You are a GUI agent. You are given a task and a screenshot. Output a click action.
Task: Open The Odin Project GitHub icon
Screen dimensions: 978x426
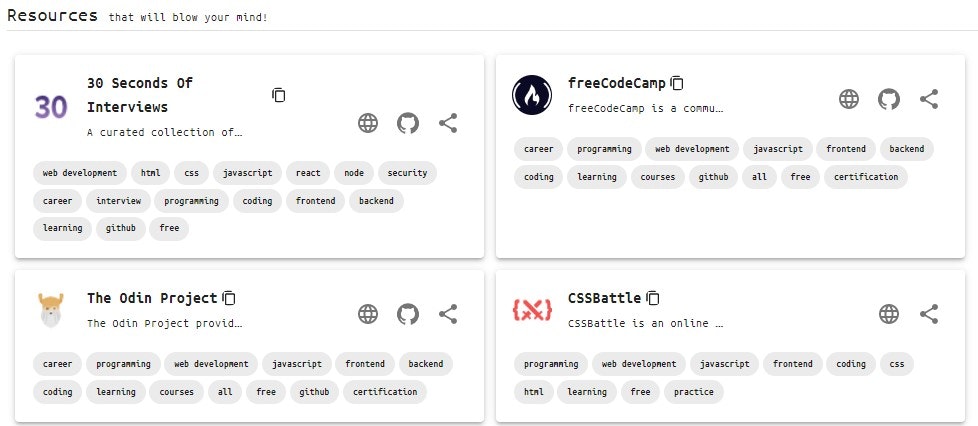pos(408,314)
